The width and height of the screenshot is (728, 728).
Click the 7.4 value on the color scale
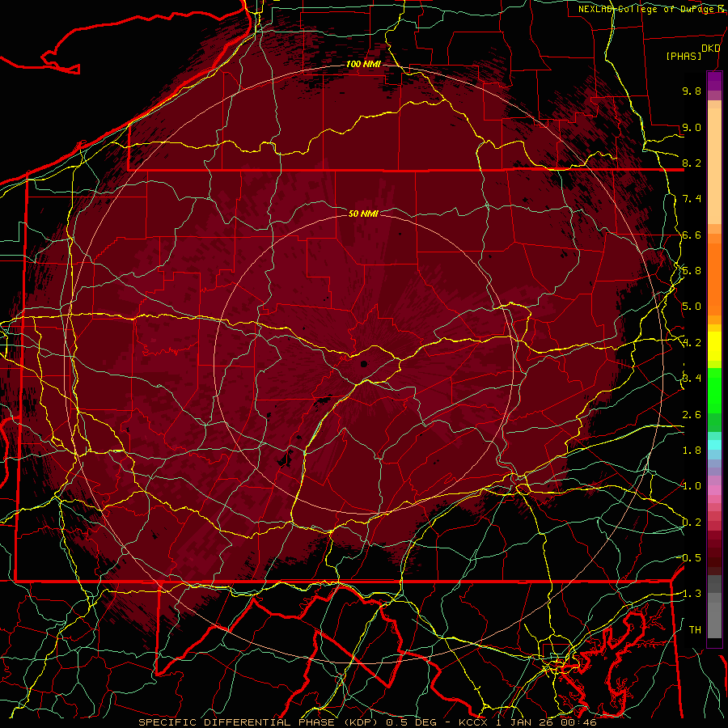692,199
